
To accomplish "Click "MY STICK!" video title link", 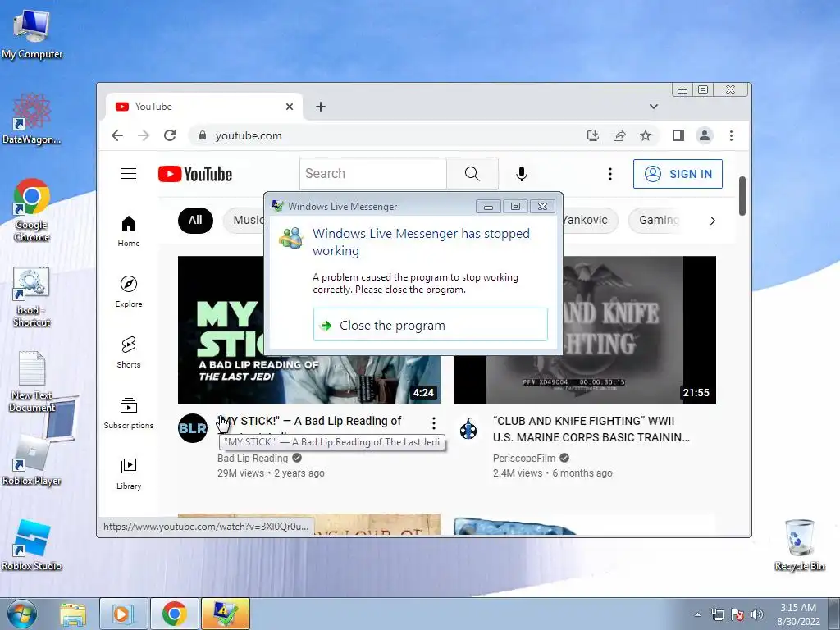I will 309,421.
